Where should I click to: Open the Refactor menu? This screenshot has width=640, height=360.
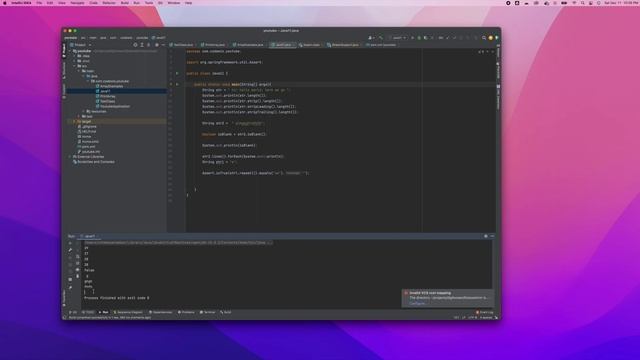109,3
